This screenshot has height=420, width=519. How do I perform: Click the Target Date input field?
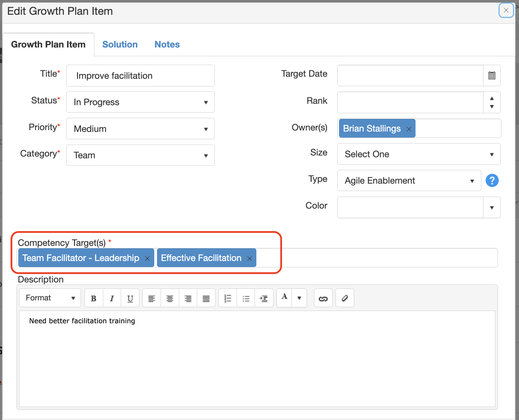pyautogui.click(x=410, y=75)
